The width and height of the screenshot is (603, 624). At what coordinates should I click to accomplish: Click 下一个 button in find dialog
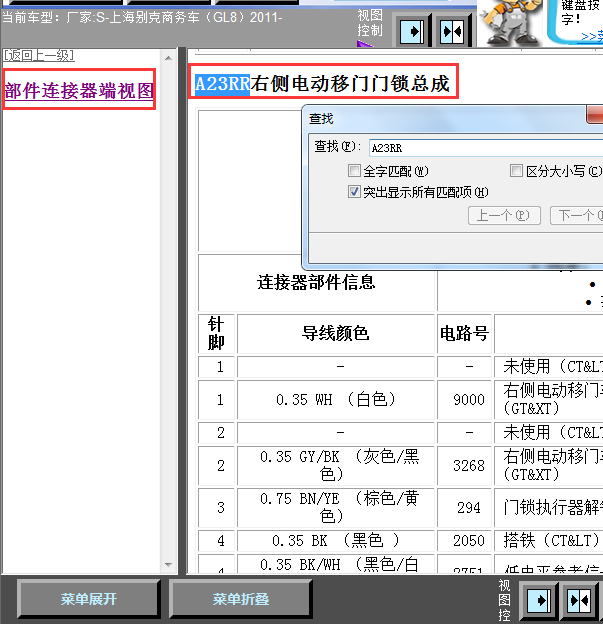tap(577, 216)
